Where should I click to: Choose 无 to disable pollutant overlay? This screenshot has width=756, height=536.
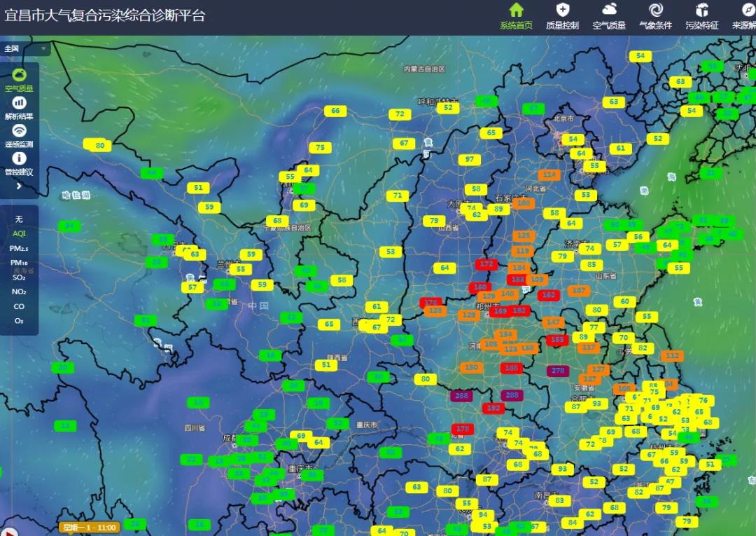pyautogui.click(x=19, y=219)
